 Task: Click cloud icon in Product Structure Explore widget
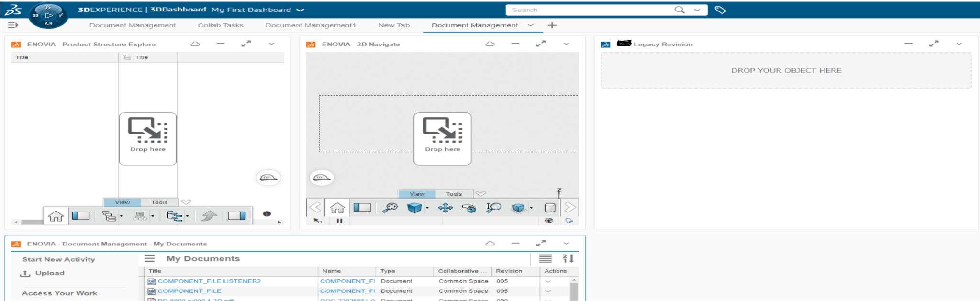pos(195,44)
